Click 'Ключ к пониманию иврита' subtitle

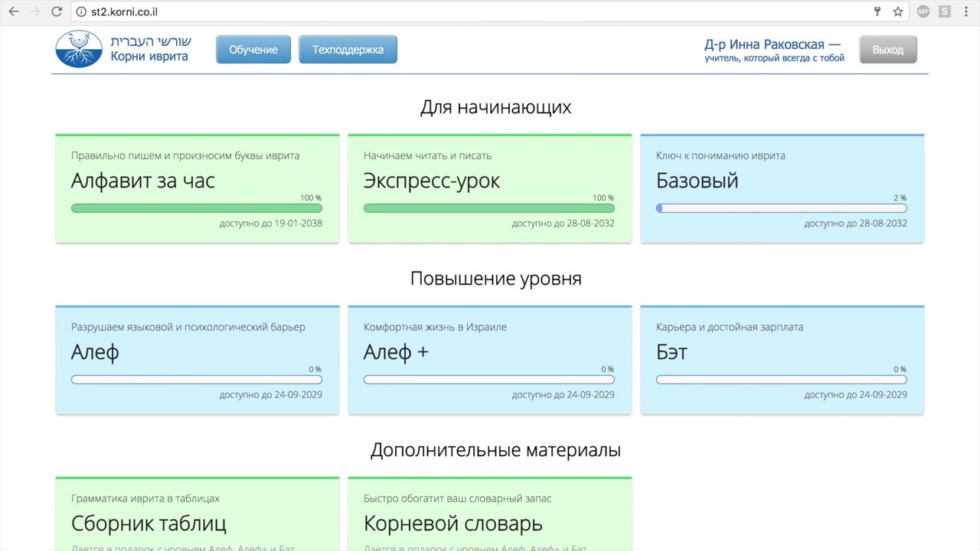pyautogui.click(x=720, y=155)
